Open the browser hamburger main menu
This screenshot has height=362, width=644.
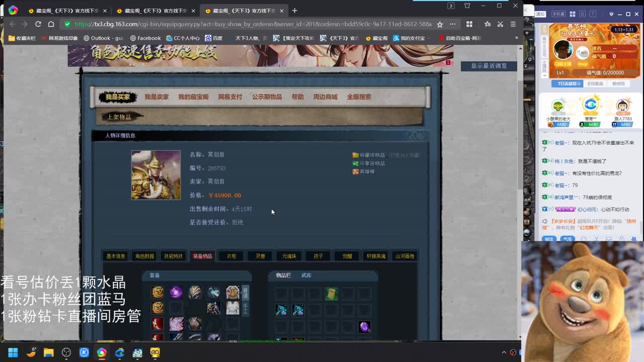(x=513, y=24)
